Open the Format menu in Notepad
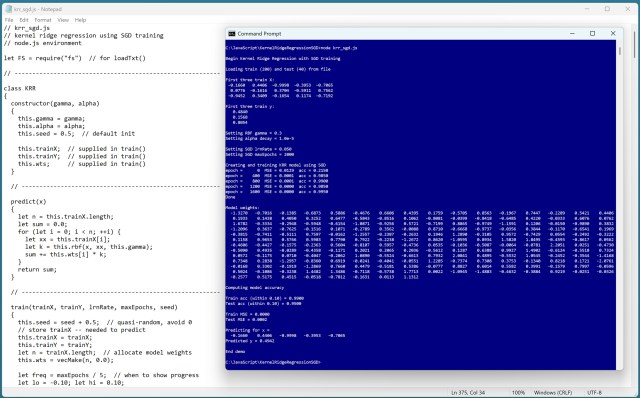The width and height of the screenshot is (640, 398). (43, 20)
